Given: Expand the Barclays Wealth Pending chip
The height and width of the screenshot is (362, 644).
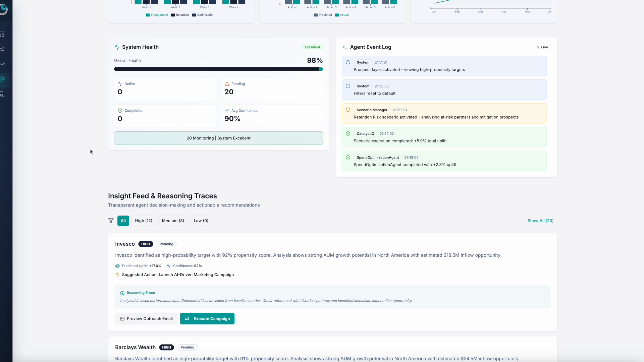Looking at the screenshot, I should [187, 347].
